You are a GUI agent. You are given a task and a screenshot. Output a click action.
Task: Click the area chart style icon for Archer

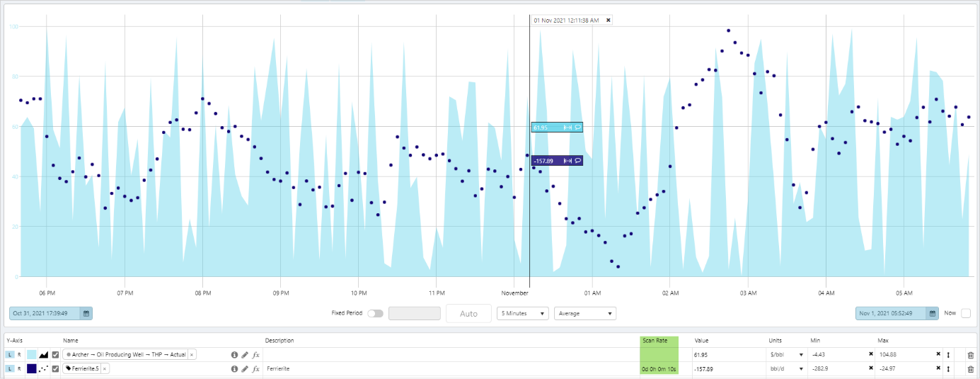(43, 354)
